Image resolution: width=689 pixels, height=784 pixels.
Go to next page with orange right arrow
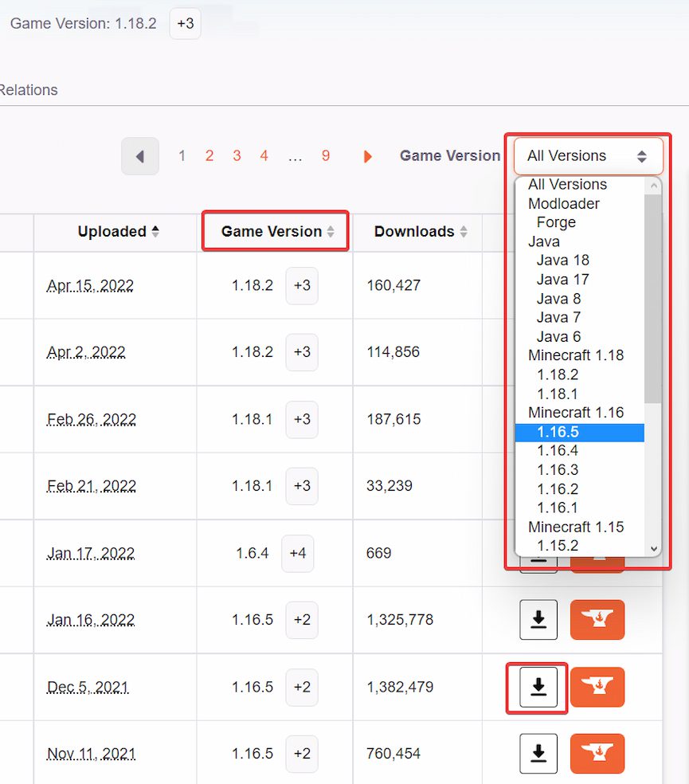click(367, 156)
